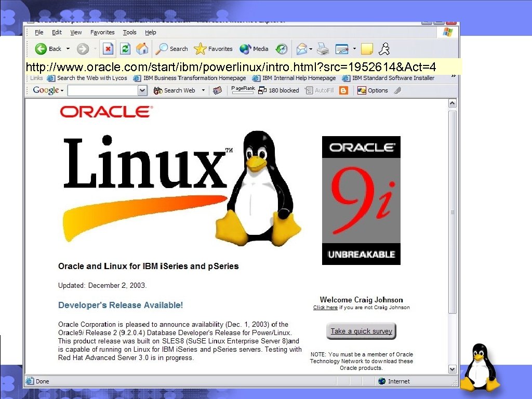This screenshot has width=532, height=399.
Task: Open the Media pane
Action: click(254, 49)
